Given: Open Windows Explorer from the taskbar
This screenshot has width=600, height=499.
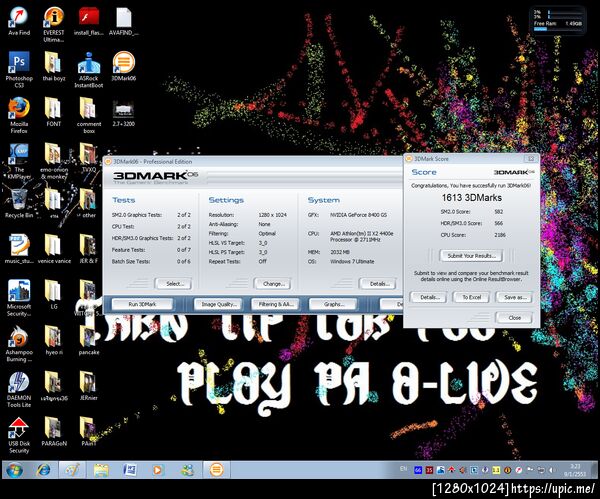Looking at the screenshot, I should 101,470.
